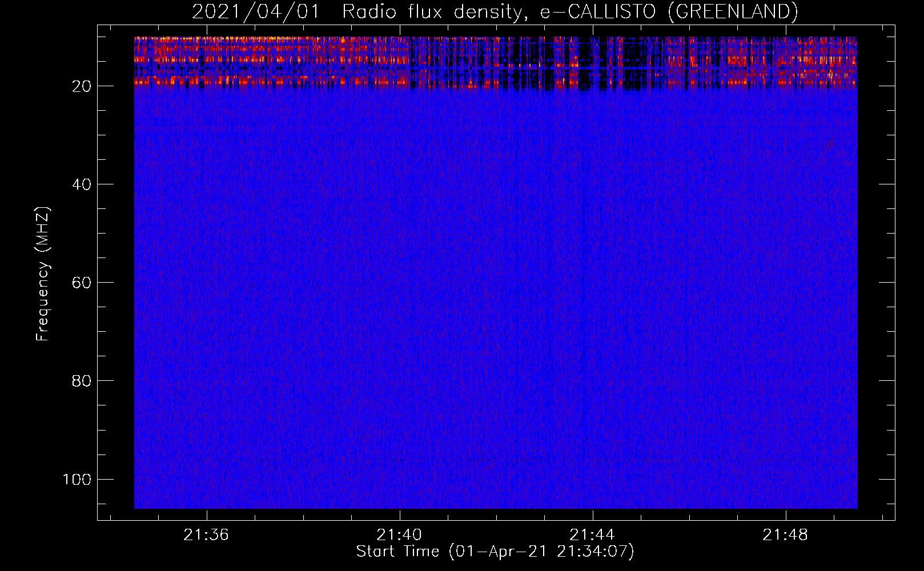This screenshot has width=924, height=571.
Task: Click the frequency tick label '60'
Action: (x=82, y=283)
